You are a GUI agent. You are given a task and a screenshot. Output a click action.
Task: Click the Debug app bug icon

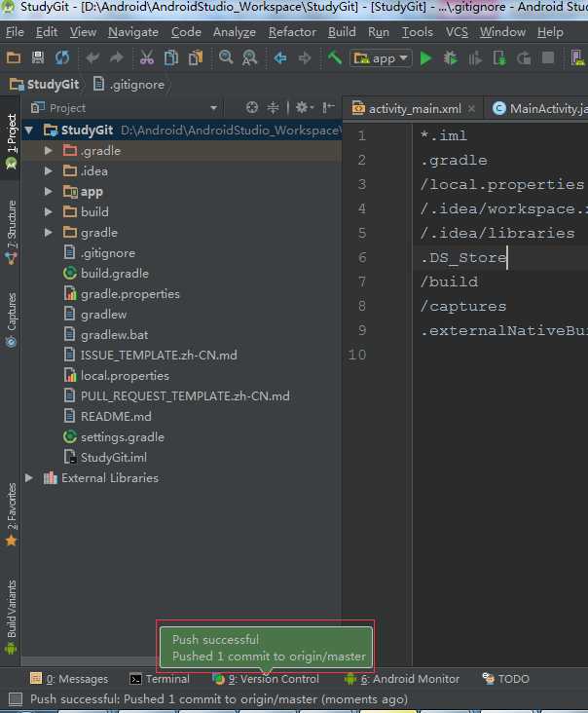tap(451, 58)
